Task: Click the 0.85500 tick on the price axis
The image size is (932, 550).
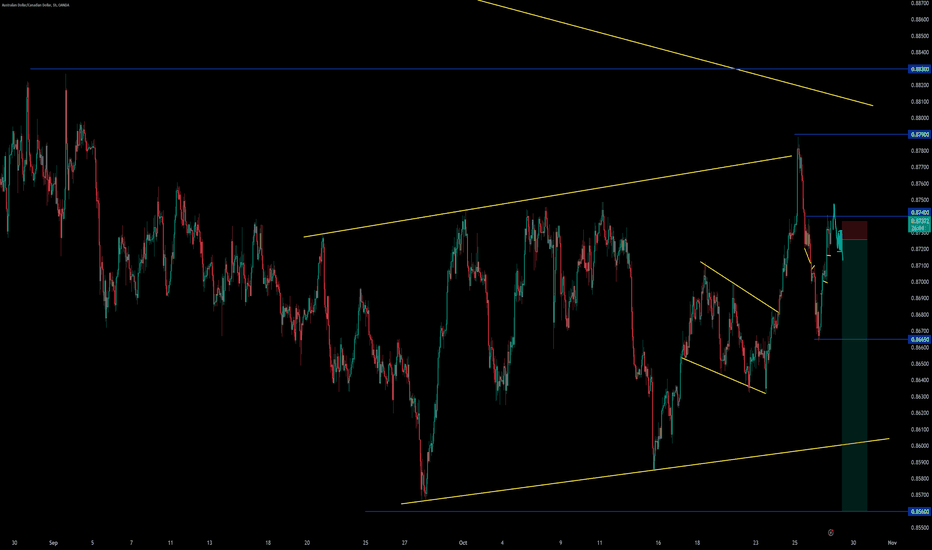Action: coord(919,527)
